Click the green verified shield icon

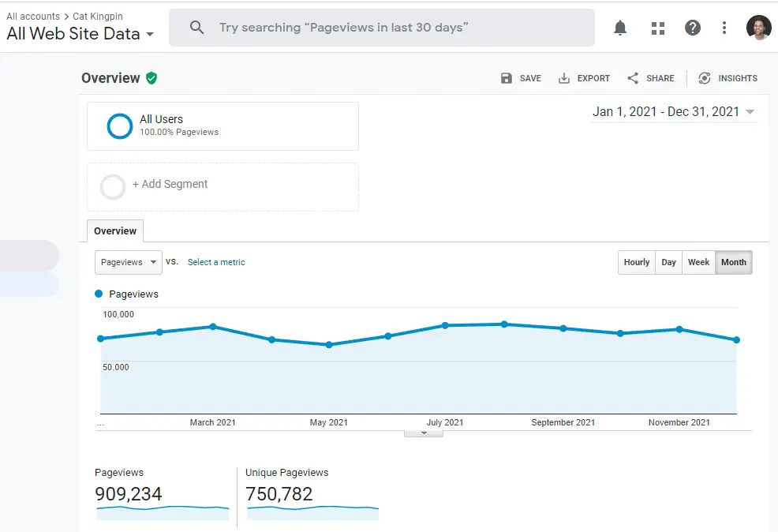click(151, 78)
